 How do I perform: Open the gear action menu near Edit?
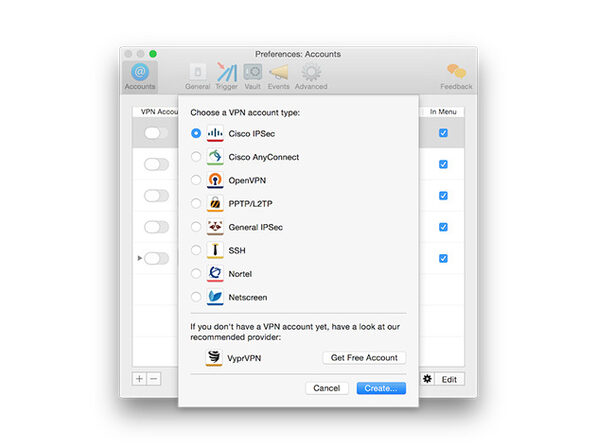[427, 379]
